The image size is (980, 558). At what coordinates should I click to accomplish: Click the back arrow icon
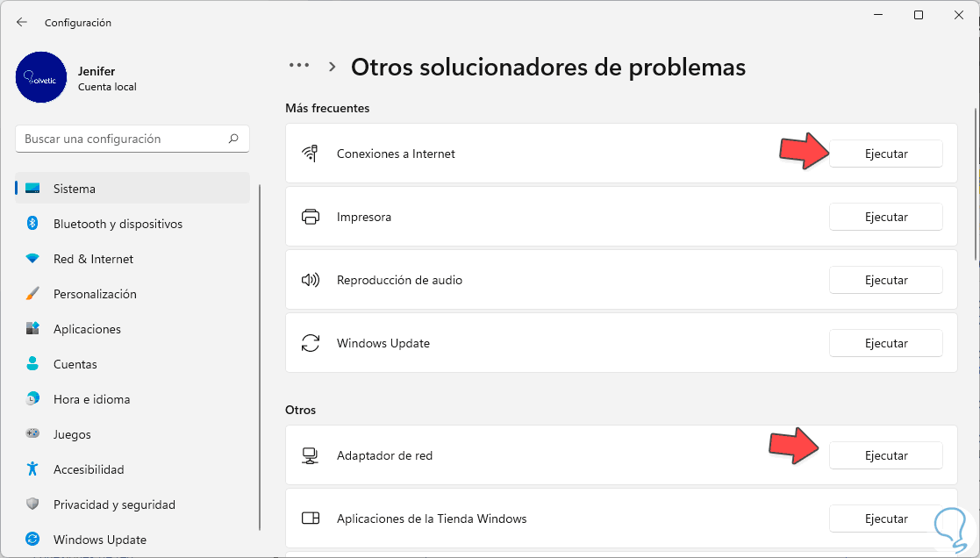coord(22,22)
